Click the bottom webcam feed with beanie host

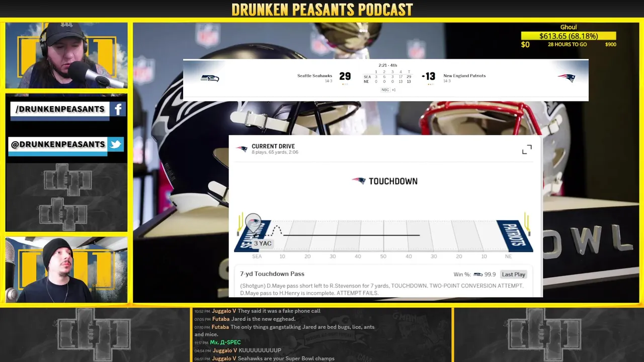click(x=66, y=270)
